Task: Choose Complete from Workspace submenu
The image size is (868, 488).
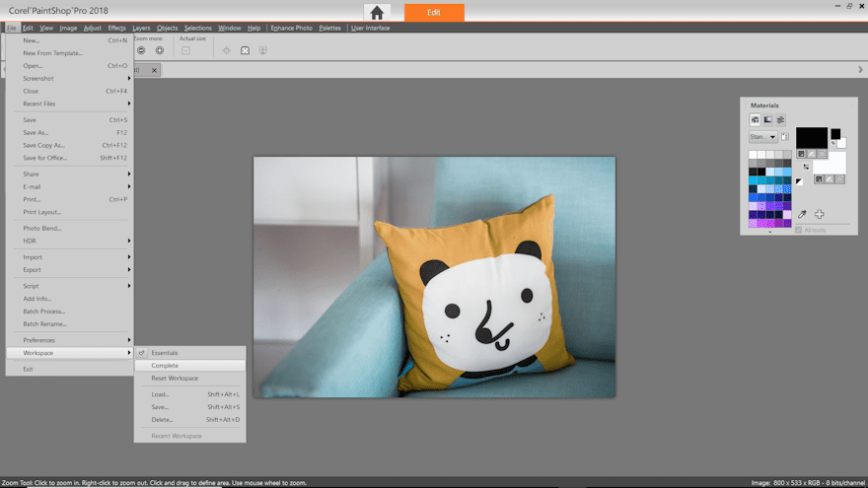Action: (165, 366)
